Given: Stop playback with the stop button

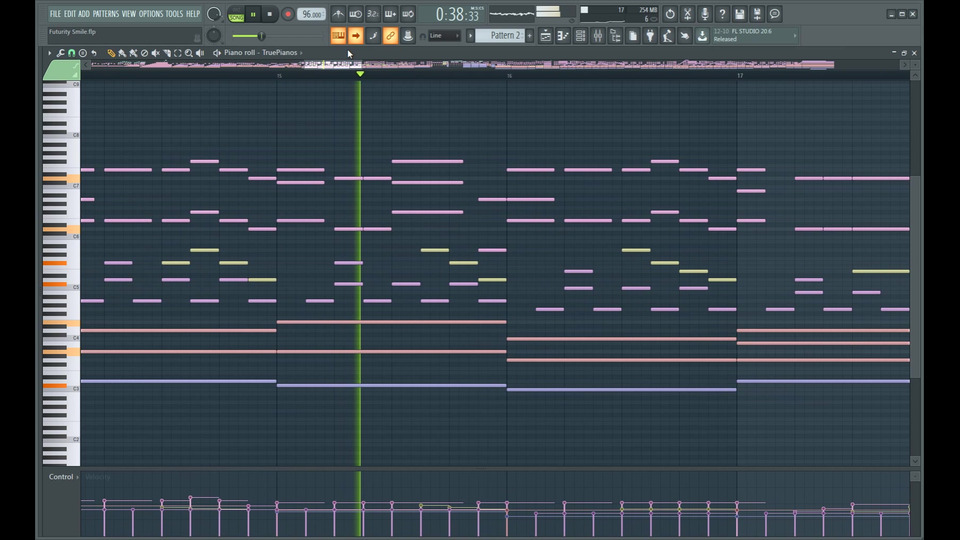Looking at the screenshot, I should [x=270, y=14].
